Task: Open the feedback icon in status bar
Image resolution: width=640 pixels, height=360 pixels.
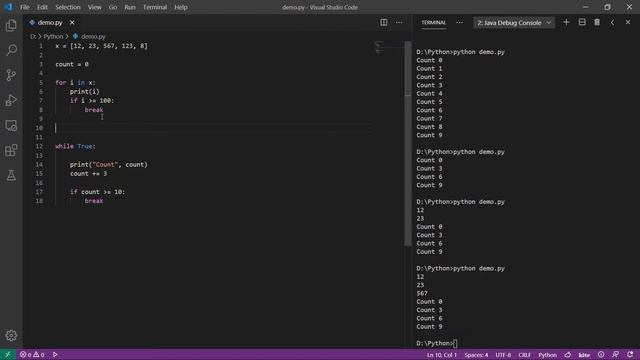Action: pos(616,355)
